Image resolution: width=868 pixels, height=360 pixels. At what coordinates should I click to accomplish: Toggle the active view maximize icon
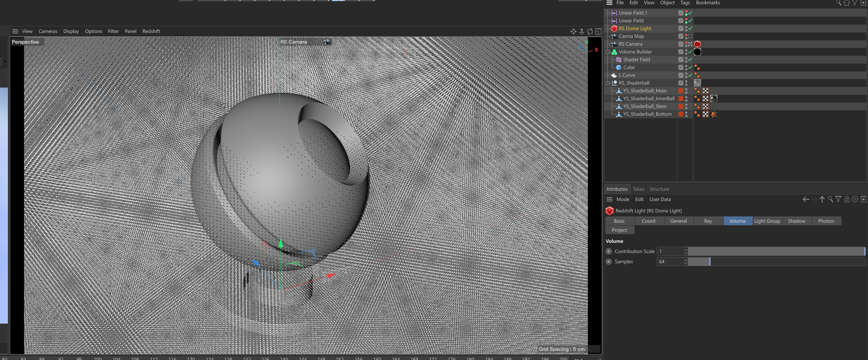[x=598, y=31]
